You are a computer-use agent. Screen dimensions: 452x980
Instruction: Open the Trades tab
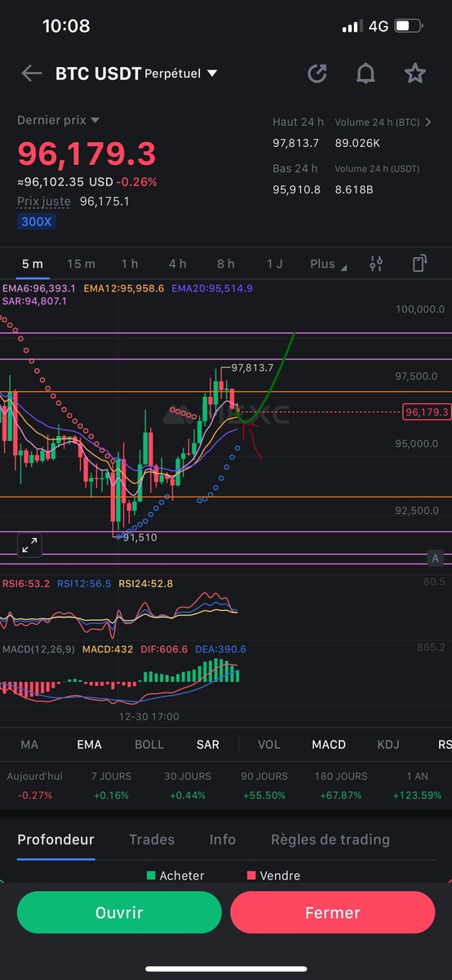[x=152, y=840]
